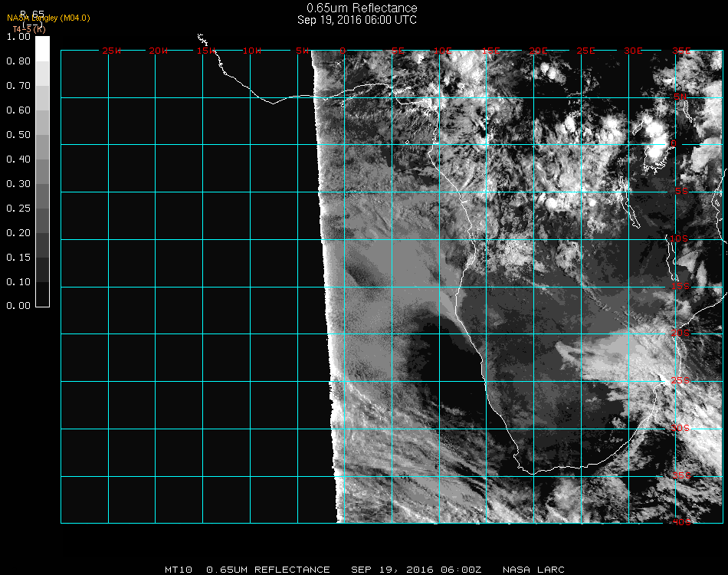This screenshot has height=575, width=728.
Task: Click the 35E longitude label
Action: pos(681,51)
